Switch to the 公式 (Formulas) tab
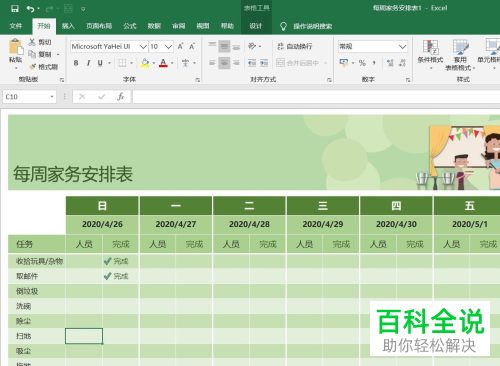Viewport: 500px width, 366px height. point(130,26)
